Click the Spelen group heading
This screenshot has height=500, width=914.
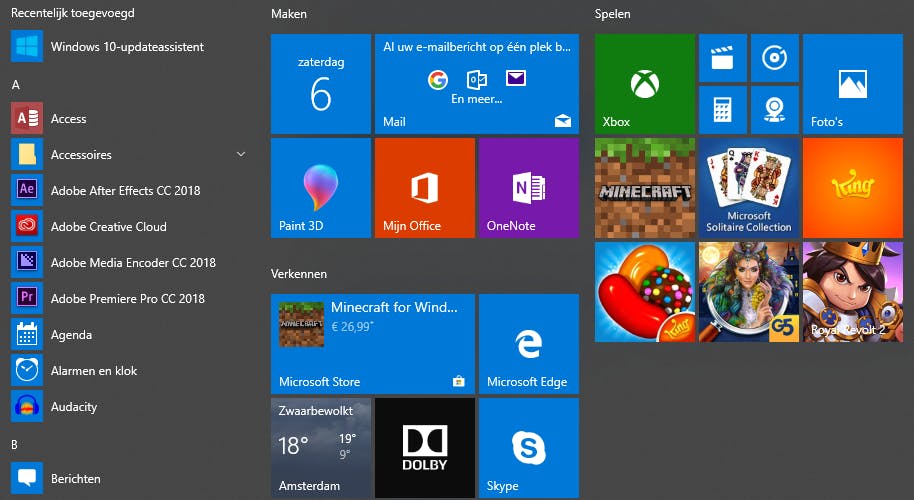(612, 14)
